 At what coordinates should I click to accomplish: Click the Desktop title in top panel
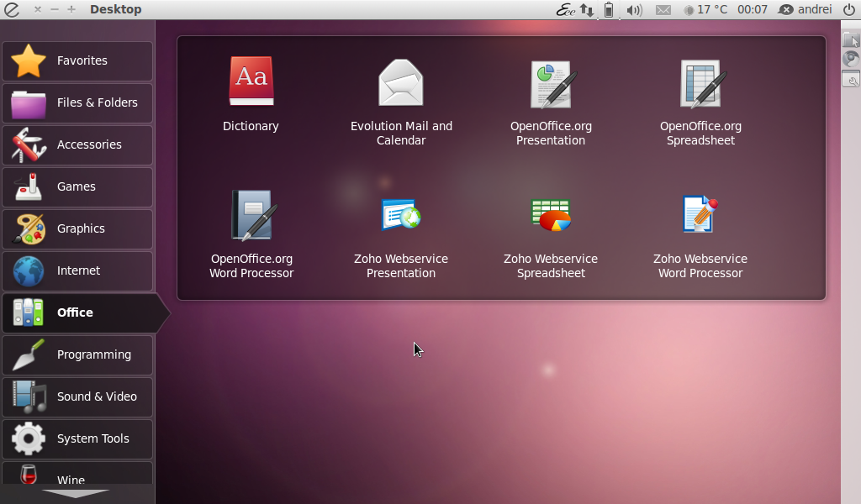(116, 9)
